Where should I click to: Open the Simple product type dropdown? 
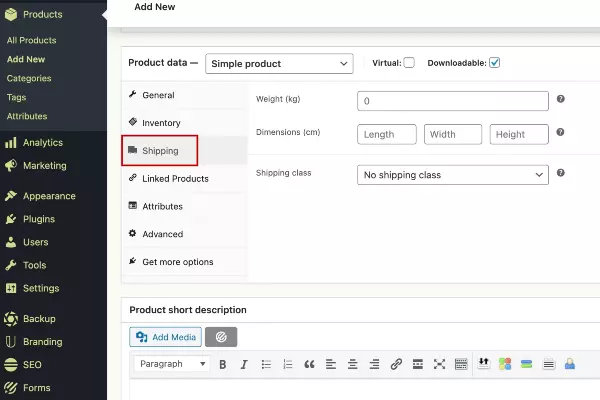pos(279,64)
